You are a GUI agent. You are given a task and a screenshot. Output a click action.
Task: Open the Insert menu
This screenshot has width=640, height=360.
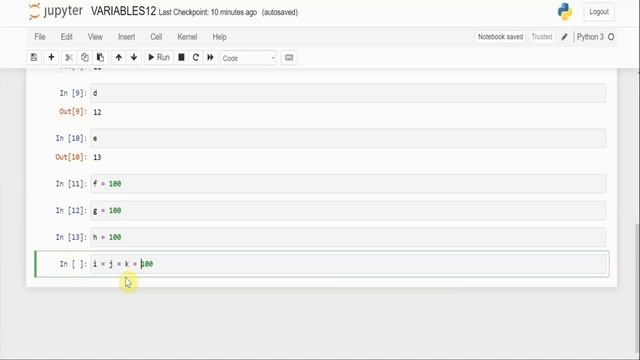[127, 37]
